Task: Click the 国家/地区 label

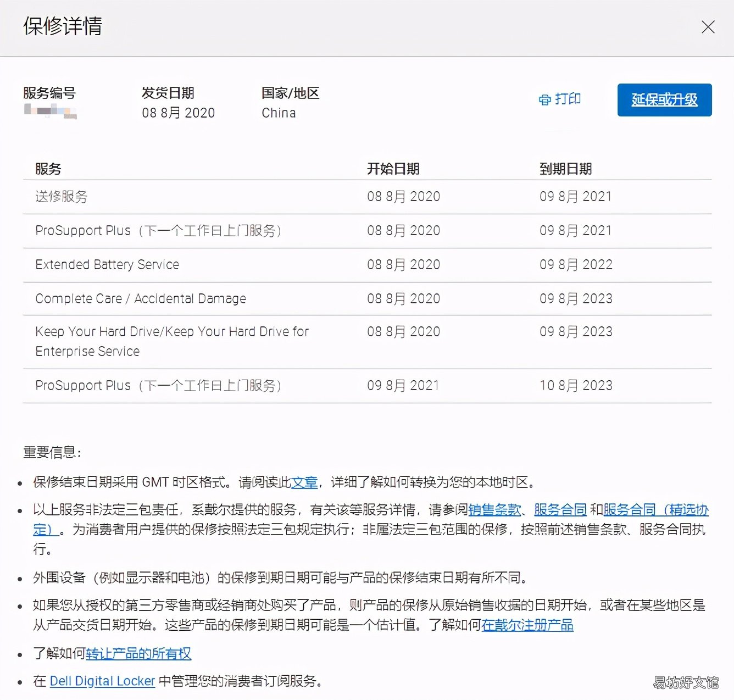Action: (x=291, y=93)
